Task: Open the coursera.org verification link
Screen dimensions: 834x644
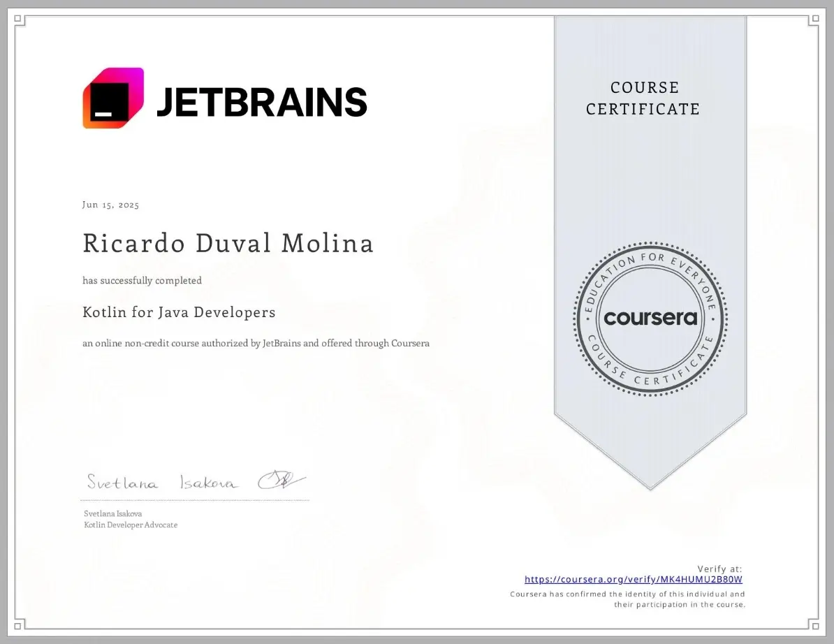Action: pyautogui.click(x=633, y=580)
